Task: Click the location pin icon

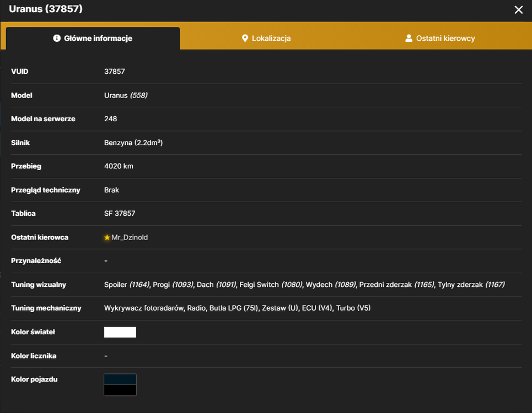Action: click(x=245, y=39)
